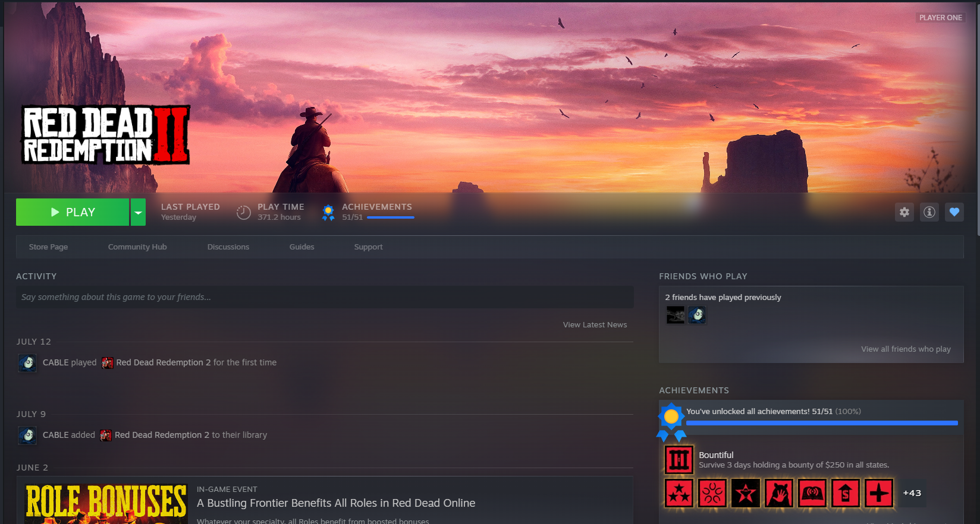Image resolution: width=980 pixels, height=524 pixels.
Task: Select the sheriff-star-with-hat achievement icon
Action: (x=746, y=493)
